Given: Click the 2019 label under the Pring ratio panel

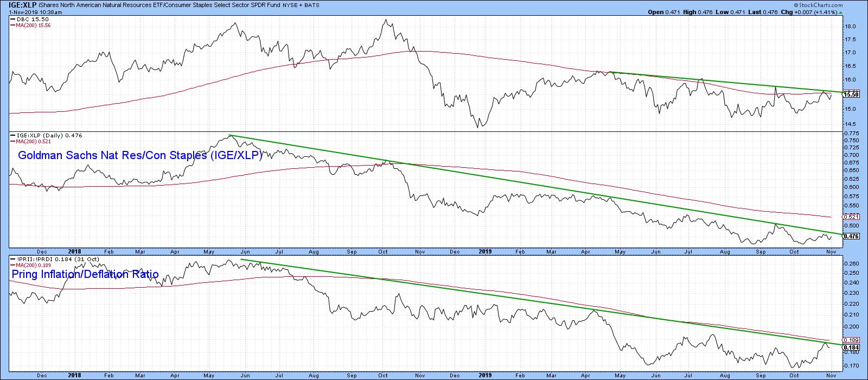Looking at the screenshot, I should coord(485,375).
